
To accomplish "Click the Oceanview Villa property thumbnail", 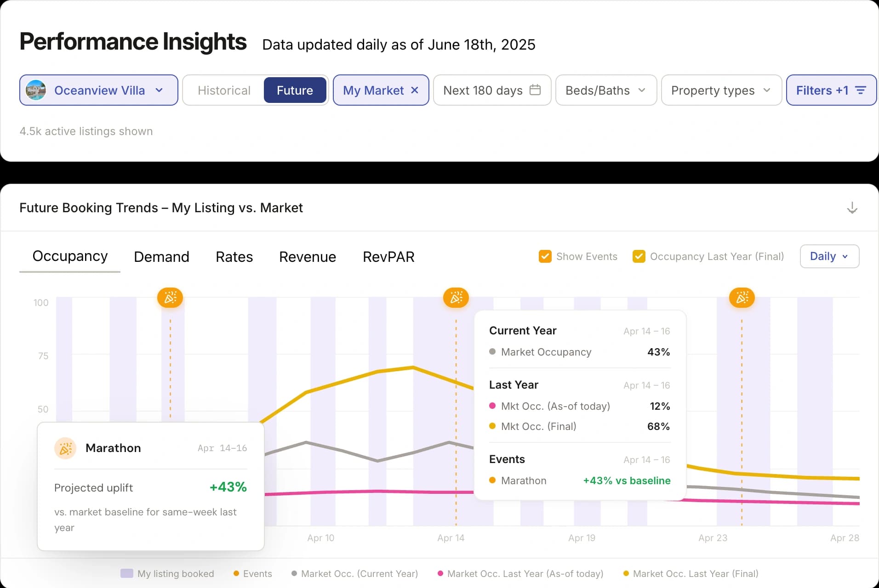I will click(x=36, y=90).
